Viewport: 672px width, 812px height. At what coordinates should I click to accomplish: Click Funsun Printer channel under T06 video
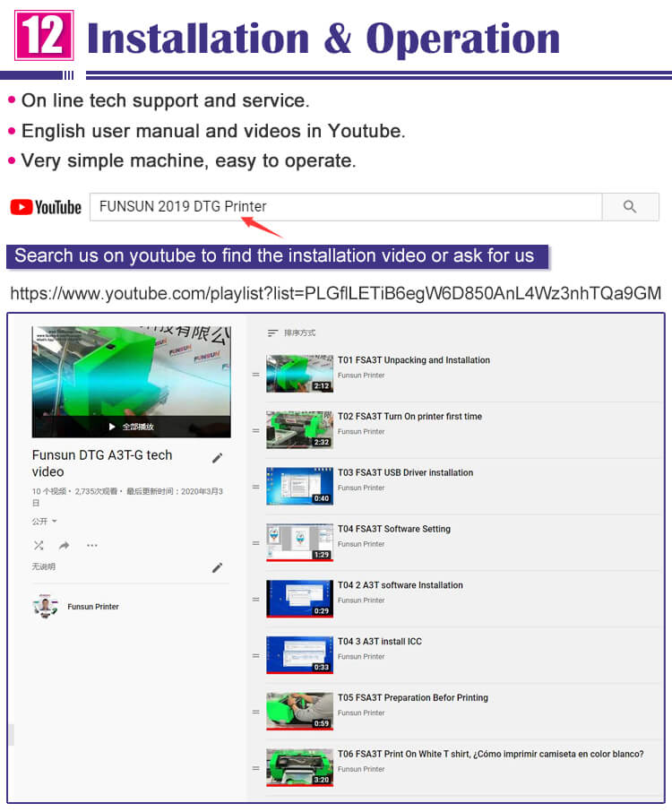click(361, 769)
